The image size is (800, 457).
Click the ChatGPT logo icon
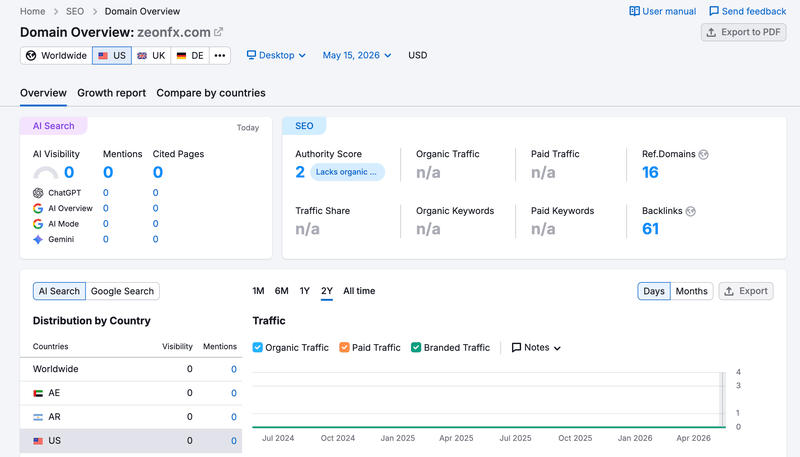pyautogui.click(x=38, y=193)
